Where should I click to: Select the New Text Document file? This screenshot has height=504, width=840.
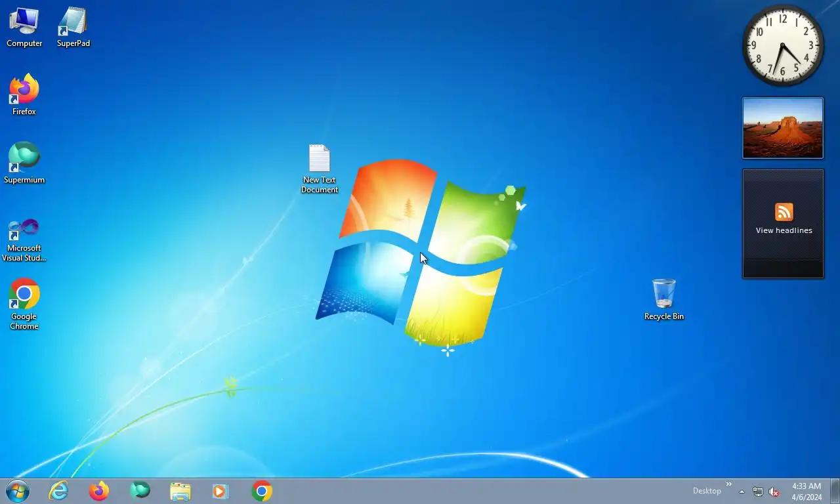tap(320, 169)
